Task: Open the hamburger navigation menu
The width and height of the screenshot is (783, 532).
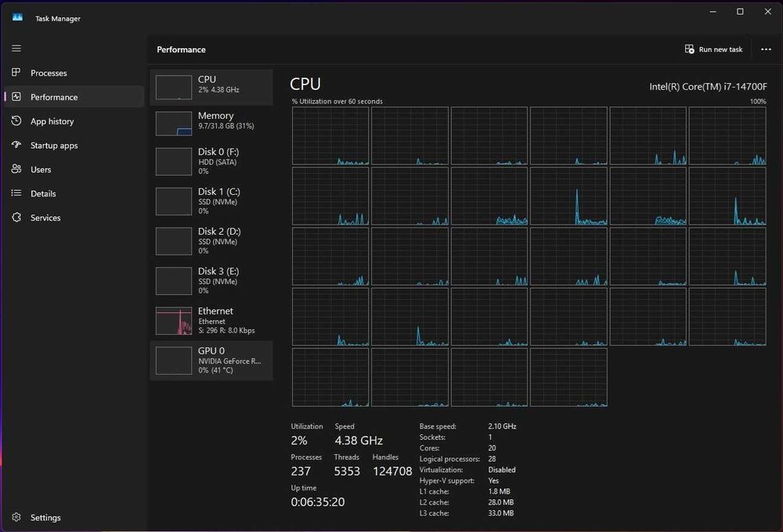Action: (16, 49)
